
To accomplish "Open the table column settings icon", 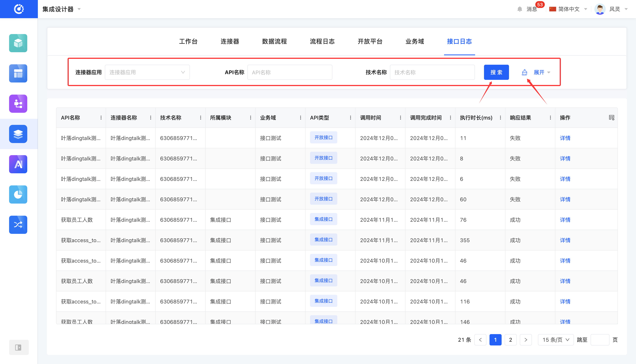I will coord(612,117).
